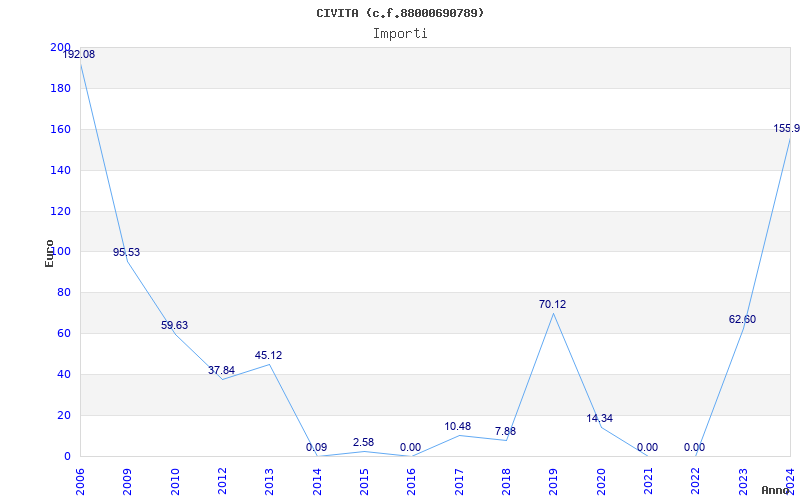This screenshot has height=500, width=800.
Task: Select the 70.12 peak data label
Action: pyautogui.click(x=553, y=304)
